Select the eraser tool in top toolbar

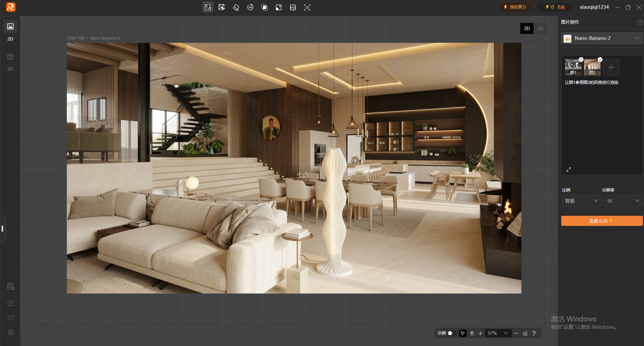coord(236,7)
